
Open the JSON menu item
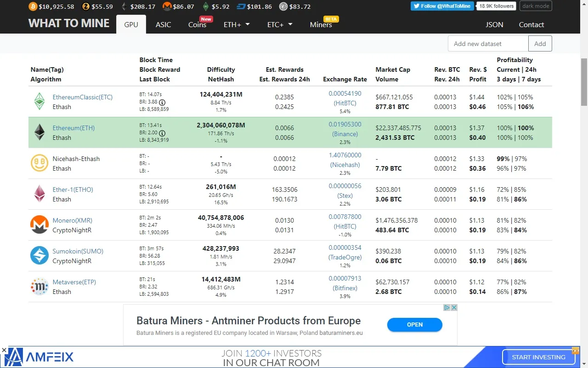point(494,24)
